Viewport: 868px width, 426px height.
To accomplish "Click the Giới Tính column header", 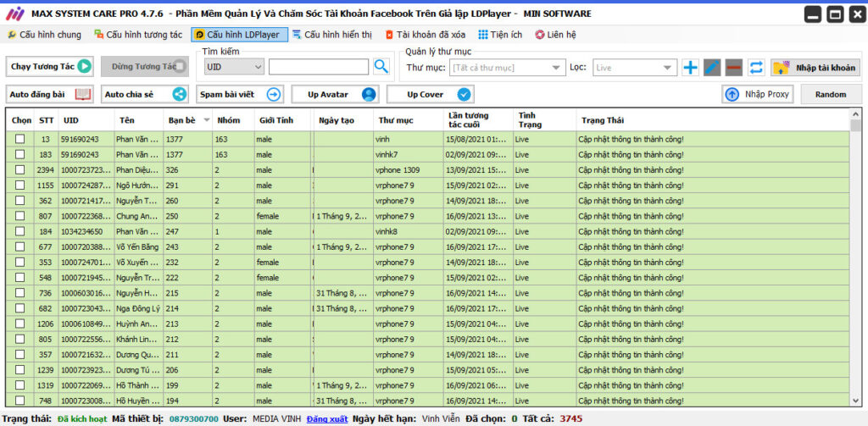I will (283, 120).
